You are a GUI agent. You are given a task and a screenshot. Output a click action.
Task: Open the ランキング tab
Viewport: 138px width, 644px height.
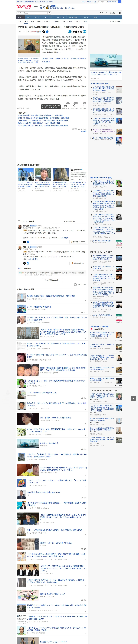[x=86, y=17]
